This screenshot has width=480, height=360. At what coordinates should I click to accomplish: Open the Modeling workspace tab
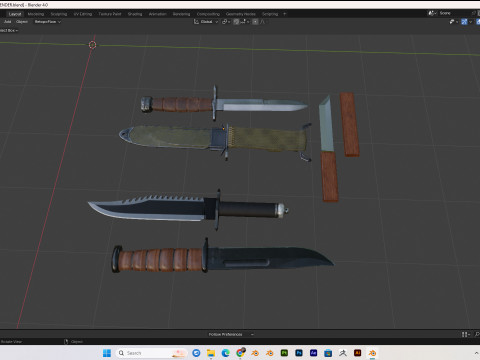point(36,14)
